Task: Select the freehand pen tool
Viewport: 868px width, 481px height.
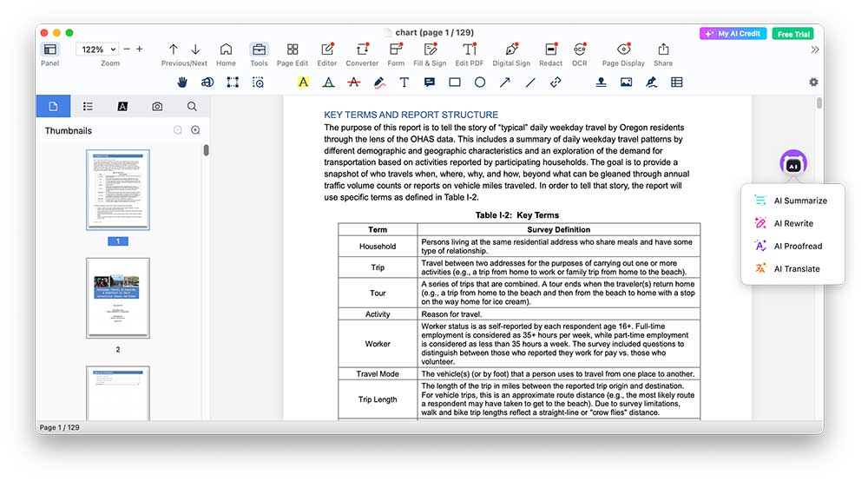Action: [379, 82]
